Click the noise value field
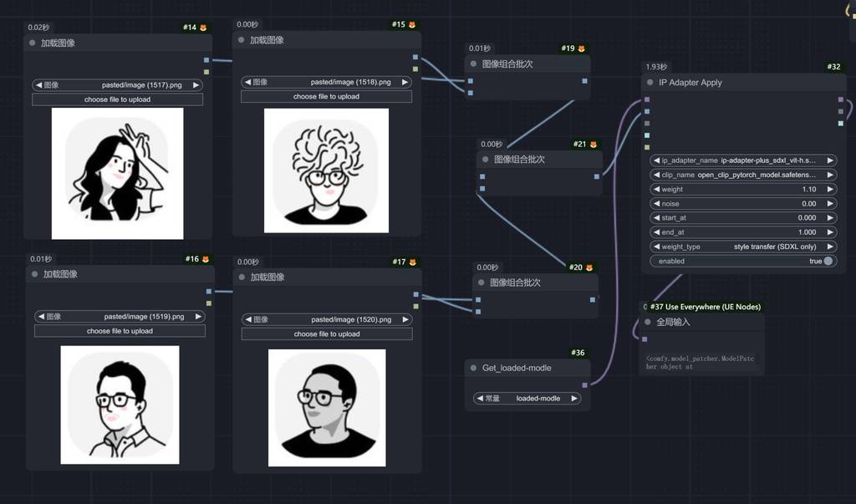856x504 pixels. pyautogui.click(x=743, y=204)
